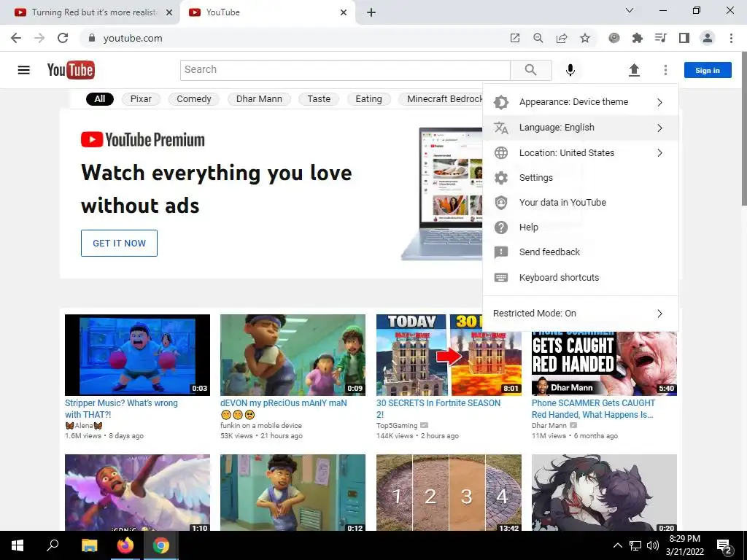Viewport: 747px width, 560px height.
Task: Open Stripper Music video title link
Action: (x=122, y=408)
